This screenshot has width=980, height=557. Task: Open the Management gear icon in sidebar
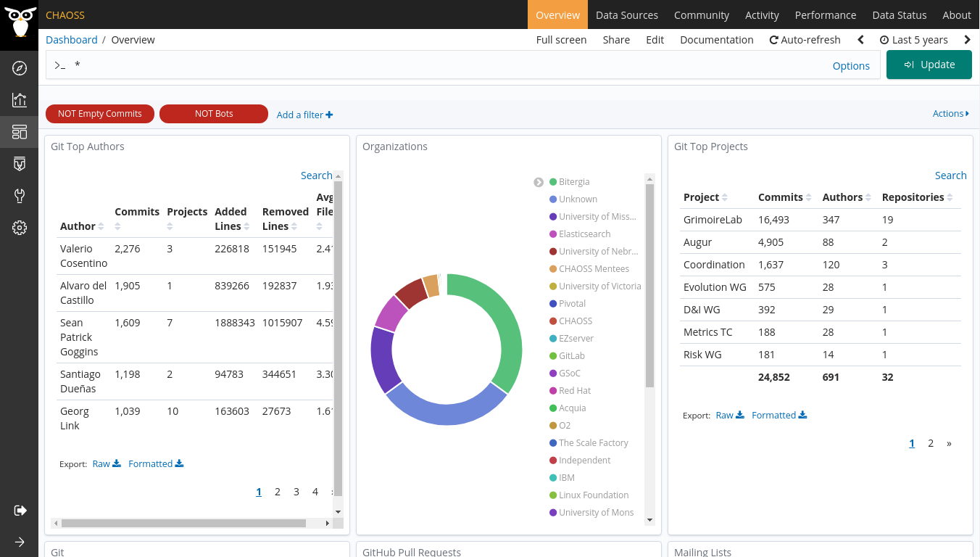pyautogui.click(x=20, y=228)
